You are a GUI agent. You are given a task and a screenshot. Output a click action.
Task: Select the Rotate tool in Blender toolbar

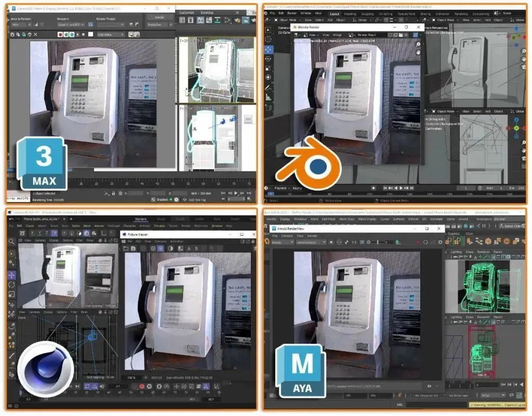point(269,59)
